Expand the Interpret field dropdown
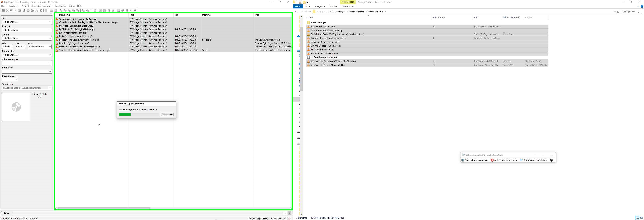 (50, 30)
